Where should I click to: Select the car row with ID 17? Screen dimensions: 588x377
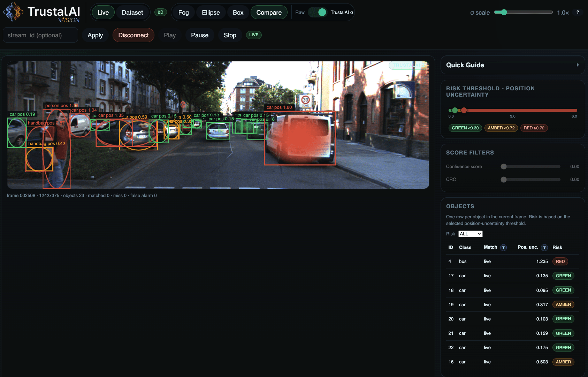(513, 276)
